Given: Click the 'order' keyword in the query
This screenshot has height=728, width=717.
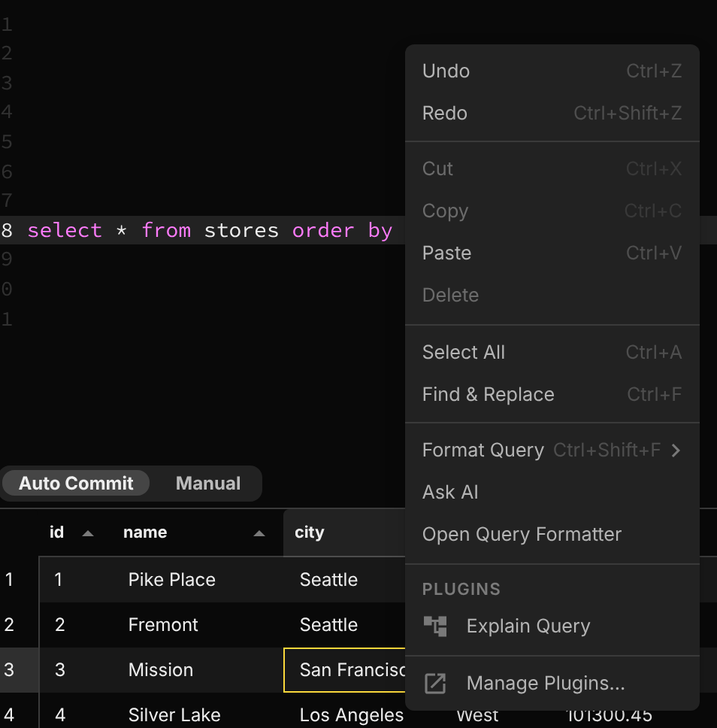Looking at the screenshot, I should coord(323,231).
